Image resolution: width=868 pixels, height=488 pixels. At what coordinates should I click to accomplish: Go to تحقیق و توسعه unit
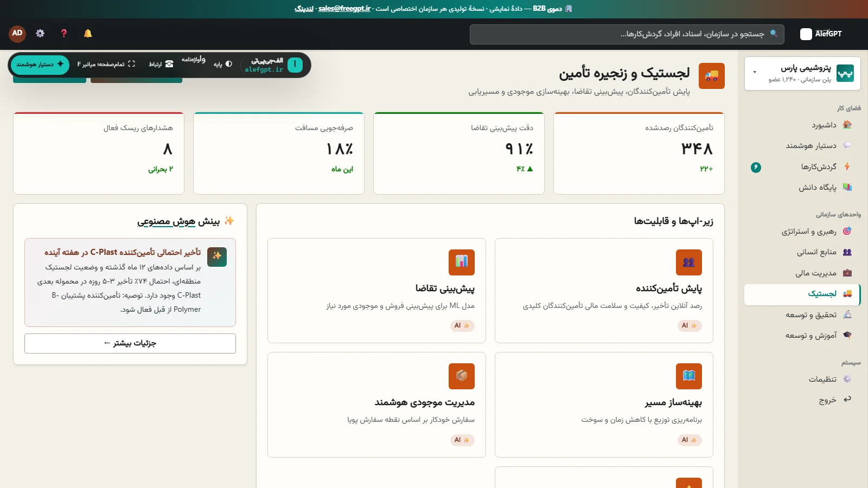pyautogui.click(x=802, y=315)
